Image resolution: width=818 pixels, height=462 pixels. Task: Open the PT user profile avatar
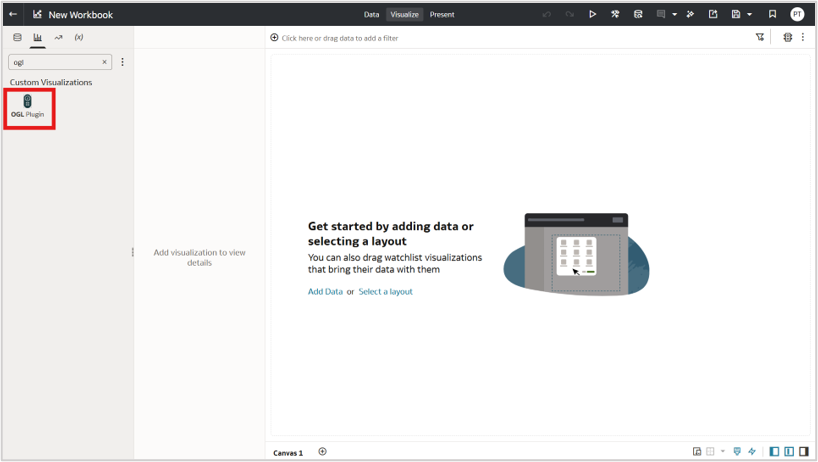[797, 15]
